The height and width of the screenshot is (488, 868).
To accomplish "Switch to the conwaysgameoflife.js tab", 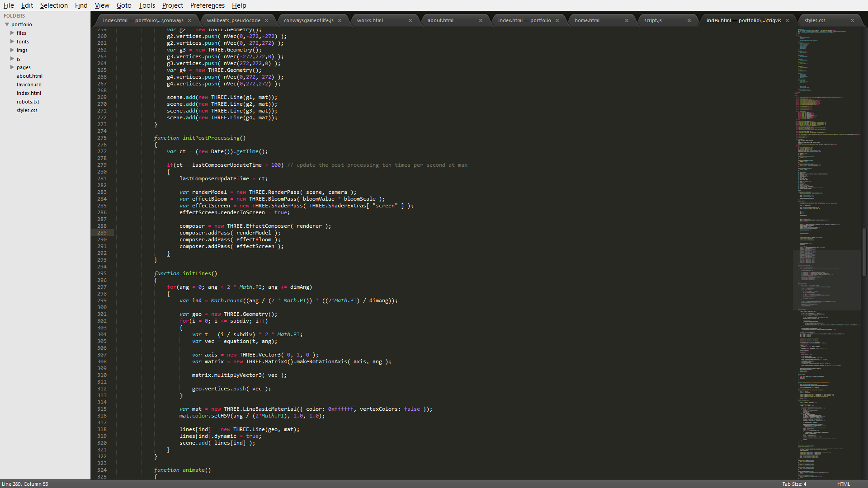I will pyautogui.click(x=309, y=20).
